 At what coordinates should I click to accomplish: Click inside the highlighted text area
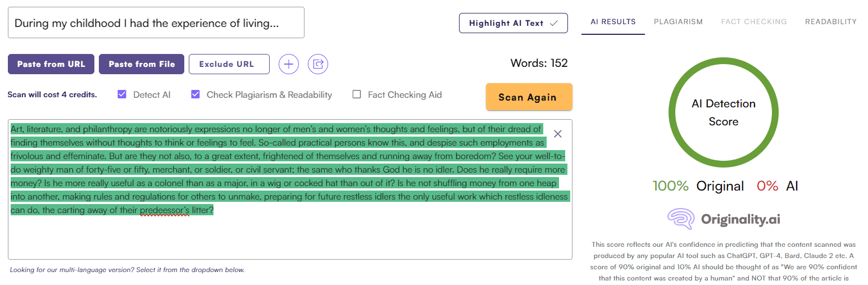point(281,169)
